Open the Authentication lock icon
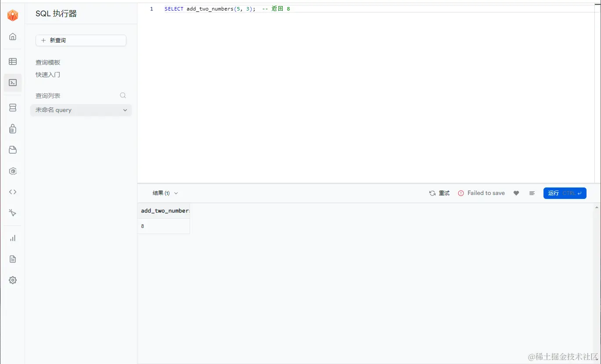 click(x=13, y=129)
